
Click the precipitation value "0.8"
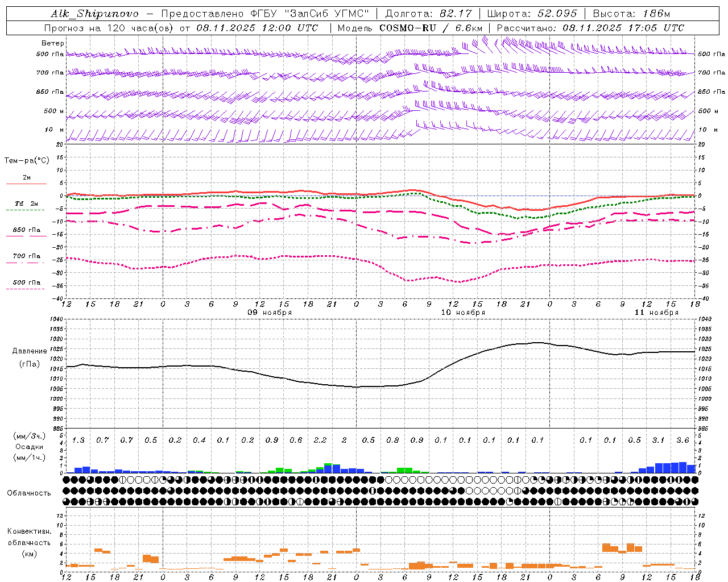[392, 440]
